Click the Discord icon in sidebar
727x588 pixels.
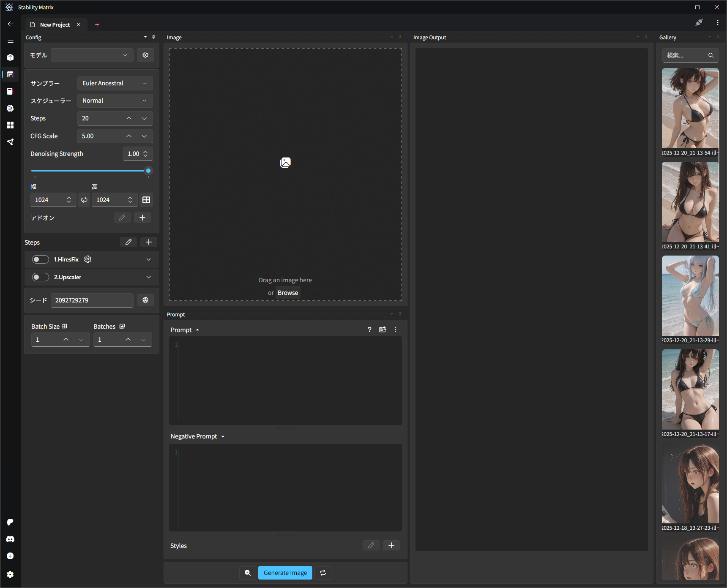10,539
